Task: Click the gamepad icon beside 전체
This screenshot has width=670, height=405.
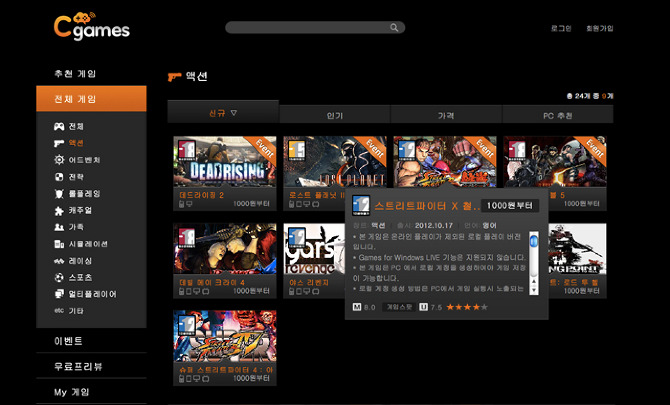Action: tap(59, 126)
